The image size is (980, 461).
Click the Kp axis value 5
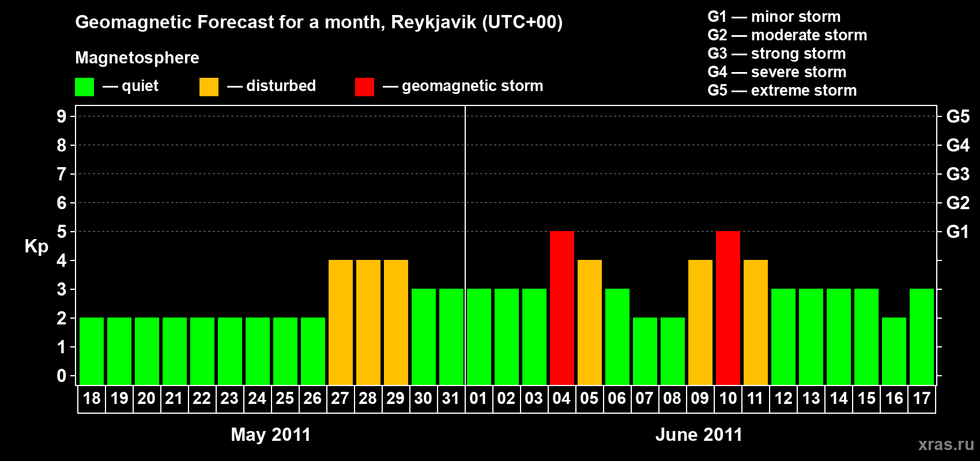[x=62, y=232]
